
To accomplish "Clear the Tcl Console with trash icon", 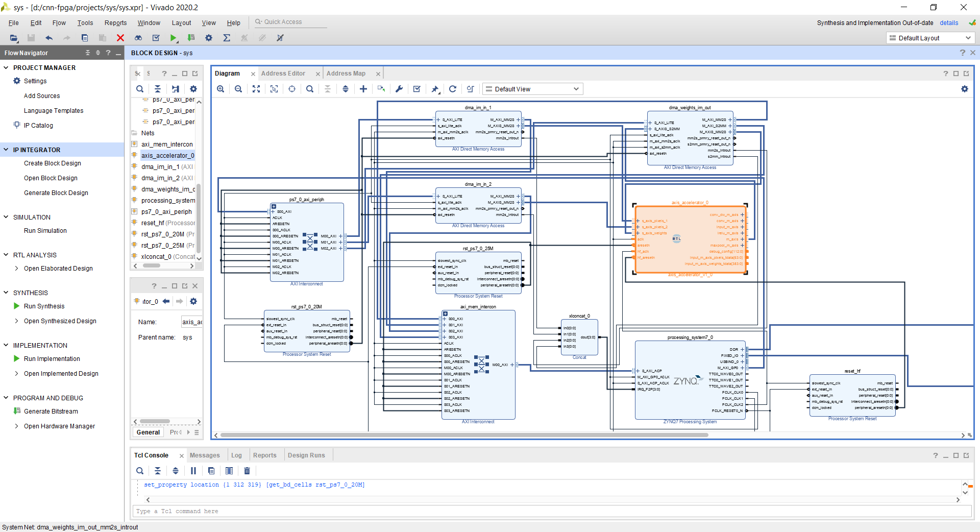I will click(x=247, y=471).
